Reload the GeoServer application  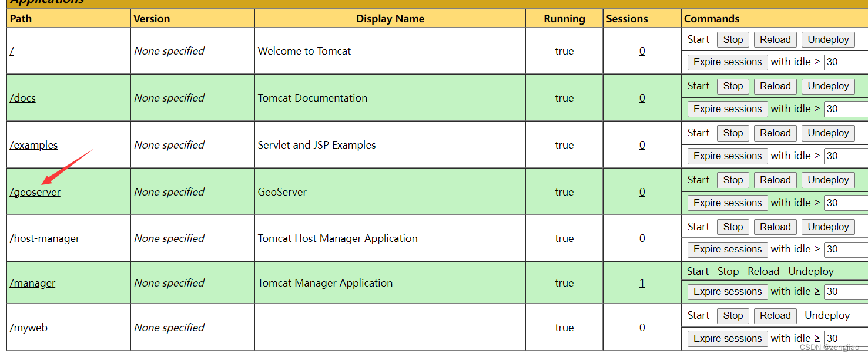775,180
